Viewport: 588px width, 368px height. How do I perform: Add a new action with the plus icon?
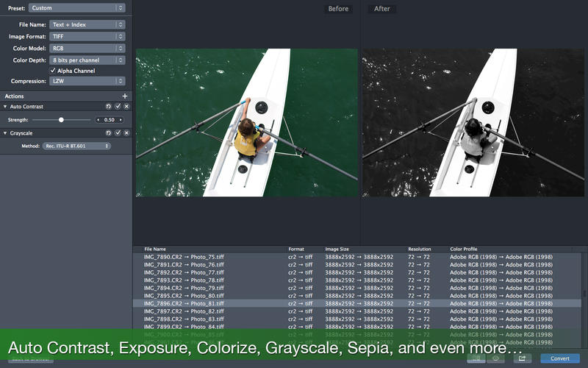[125, 96]
